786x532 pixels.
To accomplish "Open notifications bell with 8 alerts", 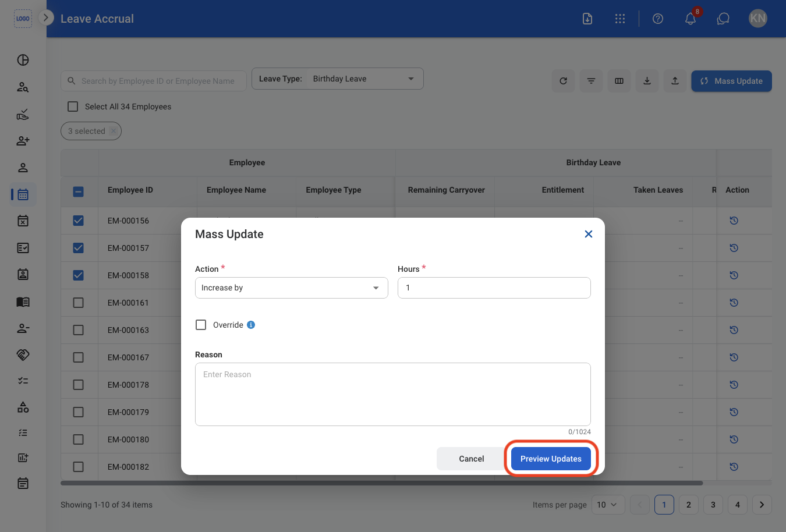I will pos(691,19).
